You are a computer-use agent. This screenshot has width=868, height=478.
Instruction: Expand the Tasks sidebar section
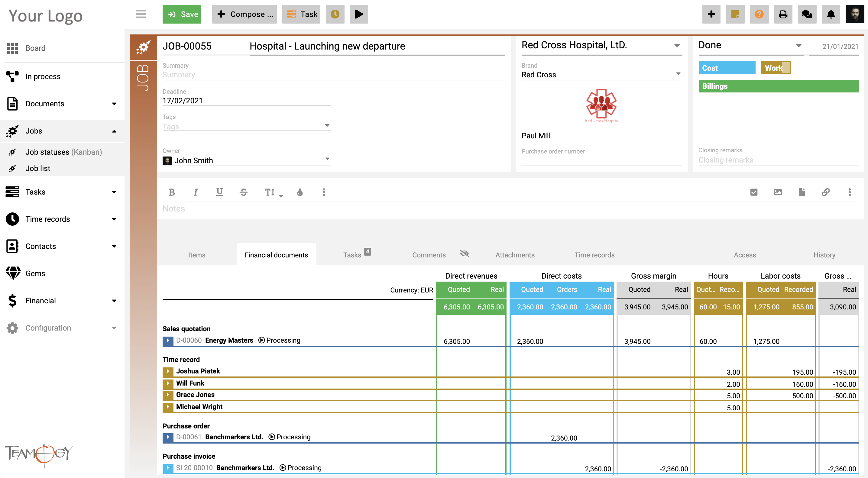62,192
